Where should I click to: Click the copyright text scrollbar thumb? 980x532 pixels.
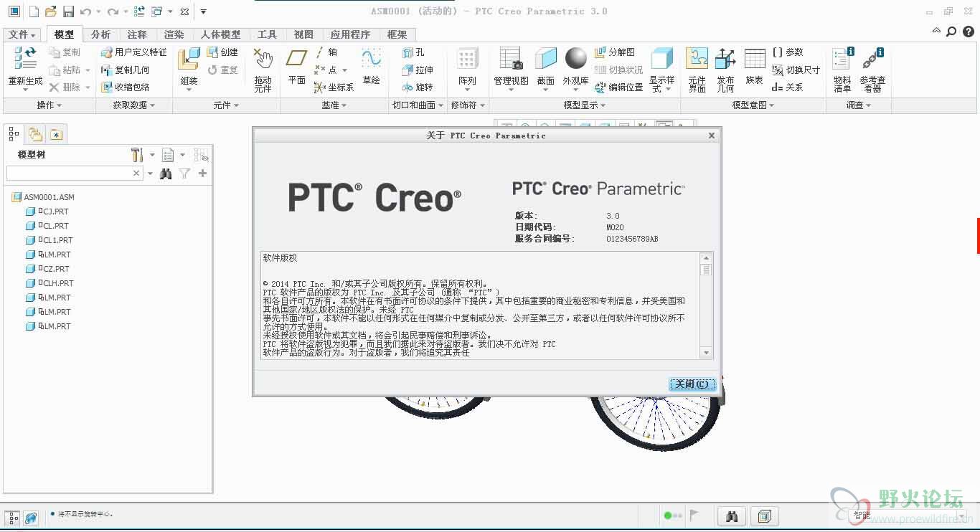coord(706,270)
